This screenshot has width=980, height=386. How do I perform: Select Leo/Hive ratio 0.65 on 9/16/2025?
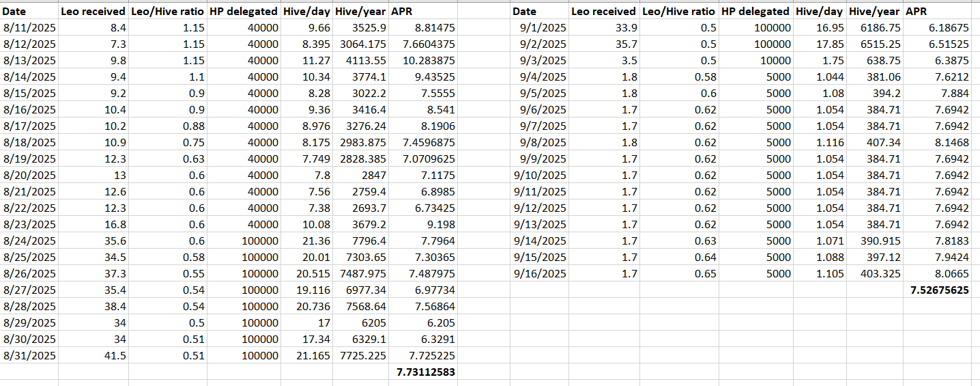click(678, 274)
